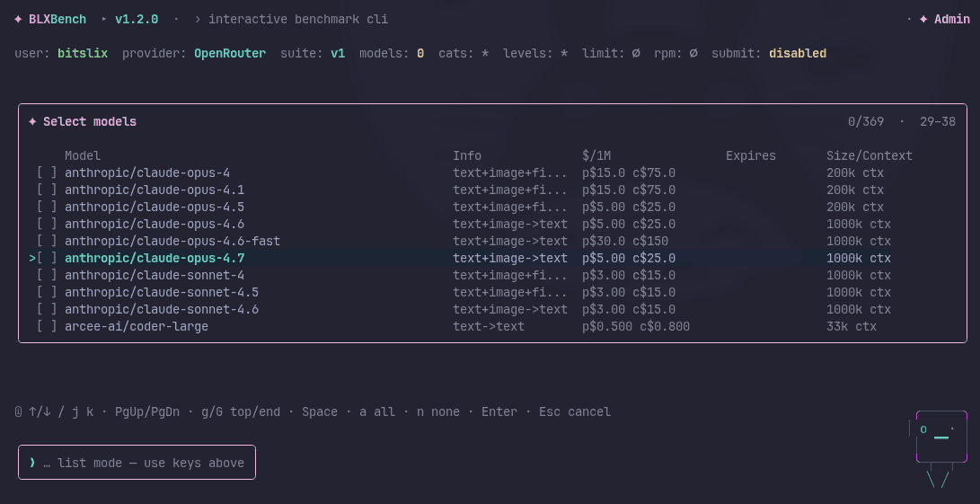Click the BLXBench title text
Image resolution: width=980 pixels, height=504 pixels.
[x=57, y=20]
